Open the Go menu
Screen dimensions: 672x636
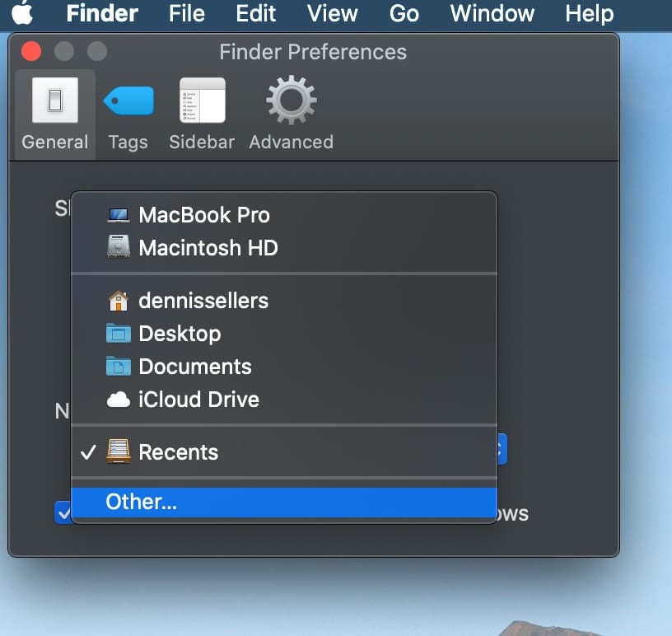(404, 14)
